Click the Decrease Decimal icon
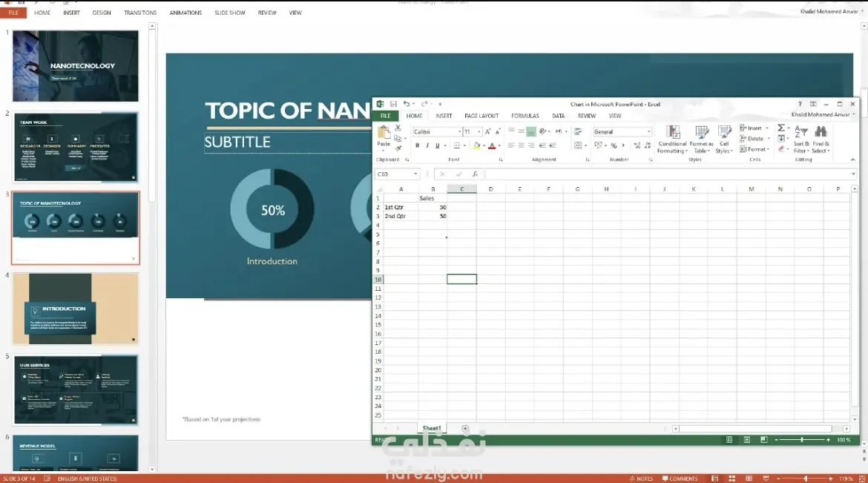 [648, 145]
